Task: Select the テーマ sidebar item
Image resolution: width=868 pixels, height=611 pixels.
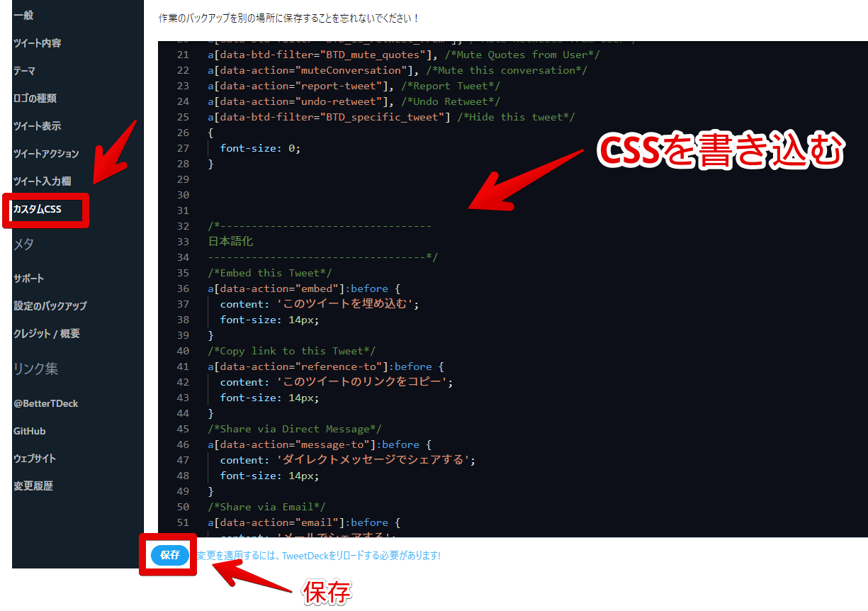Action: pyautogui.click(x=24, y=70)
